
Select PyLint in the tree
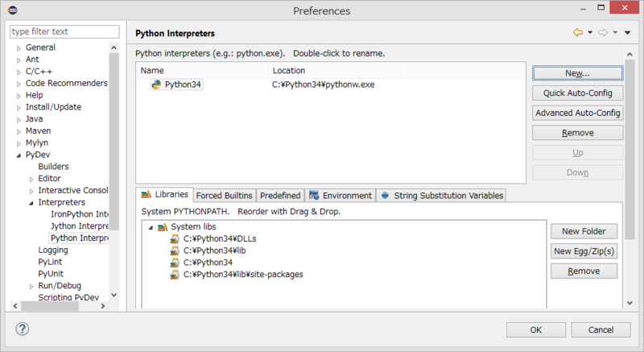click(x=50, y=262)
